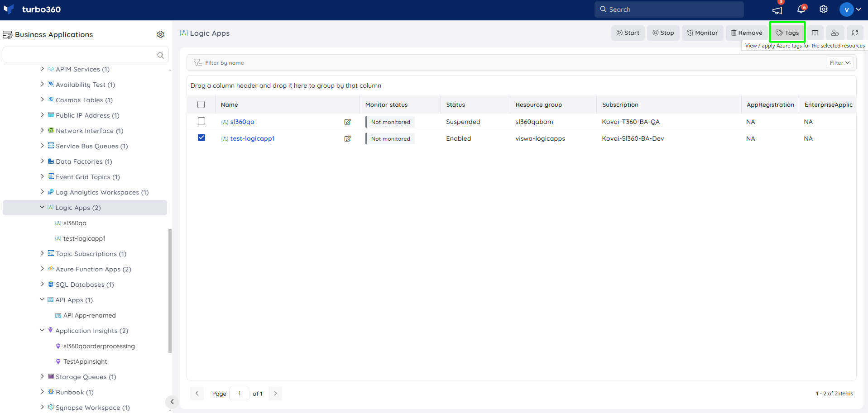This screenshot has width=868, height=413.
Task: Sort by the Subscription column header
Action: pyautogui.click(x=620, y=104)
